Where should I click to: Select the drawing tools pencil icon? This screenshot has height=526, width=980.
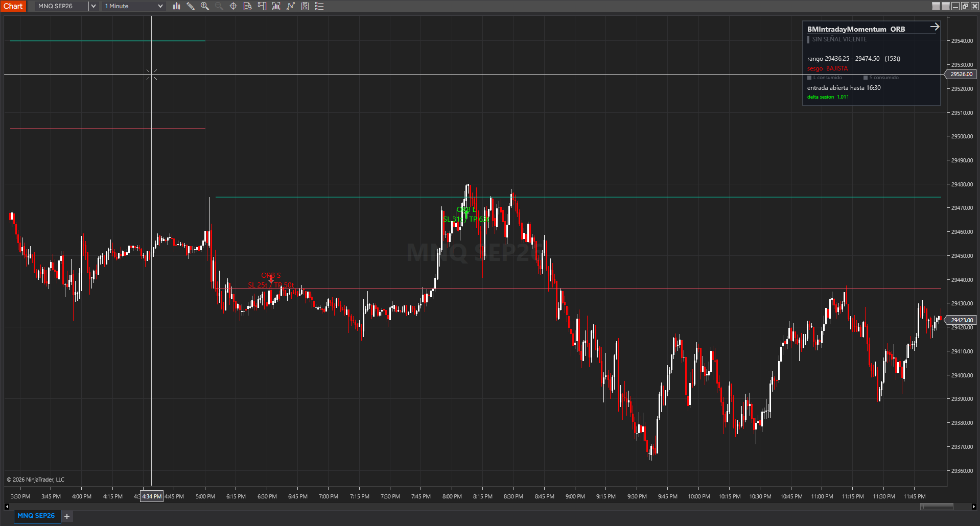191,6
